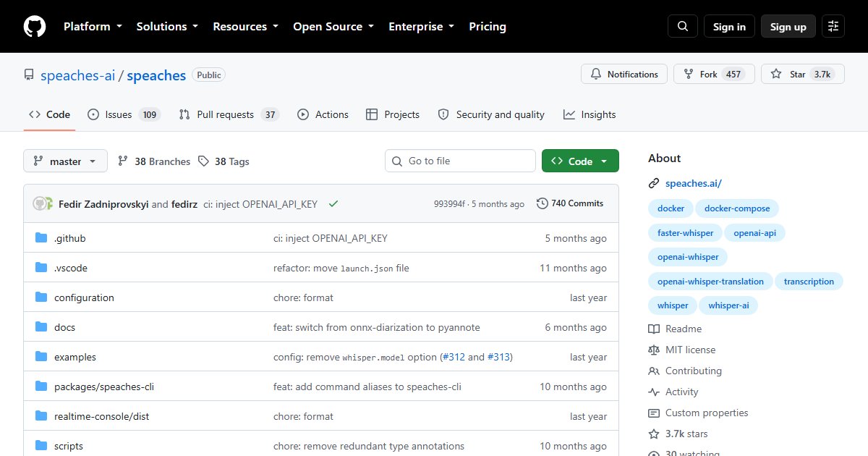Click the Sign in button
The width and height of the screenshot is (868, 456).
tap(729, 27)
